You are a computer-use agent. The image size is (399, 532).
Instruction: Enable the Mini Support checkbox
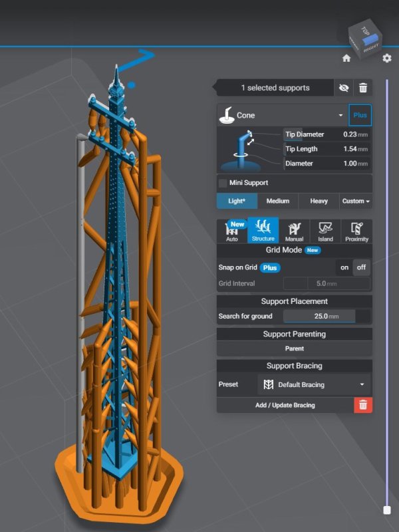click(x=223, y=183)
